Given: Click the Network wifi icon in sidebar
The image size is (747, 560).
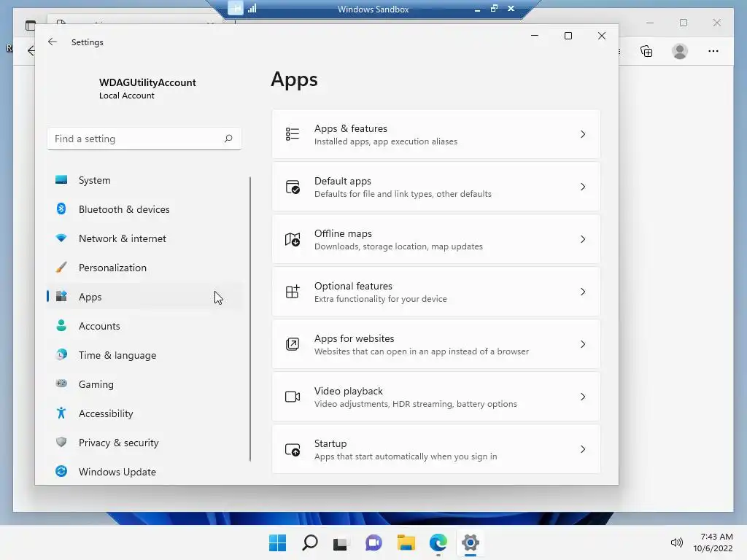Looking at the screenshot, I should (61, 238).
